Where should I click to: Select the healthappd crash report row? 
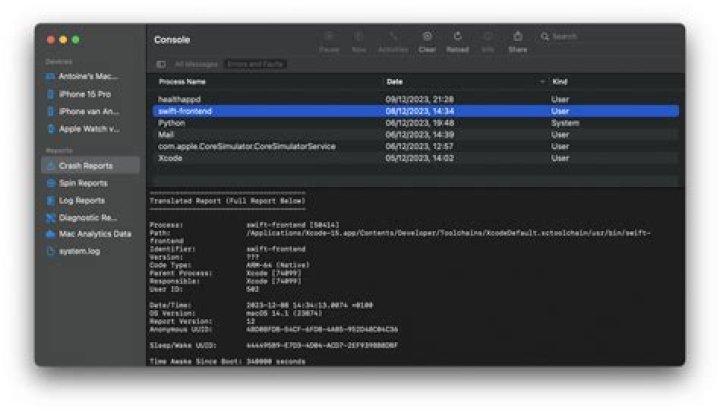pos(416,99)
